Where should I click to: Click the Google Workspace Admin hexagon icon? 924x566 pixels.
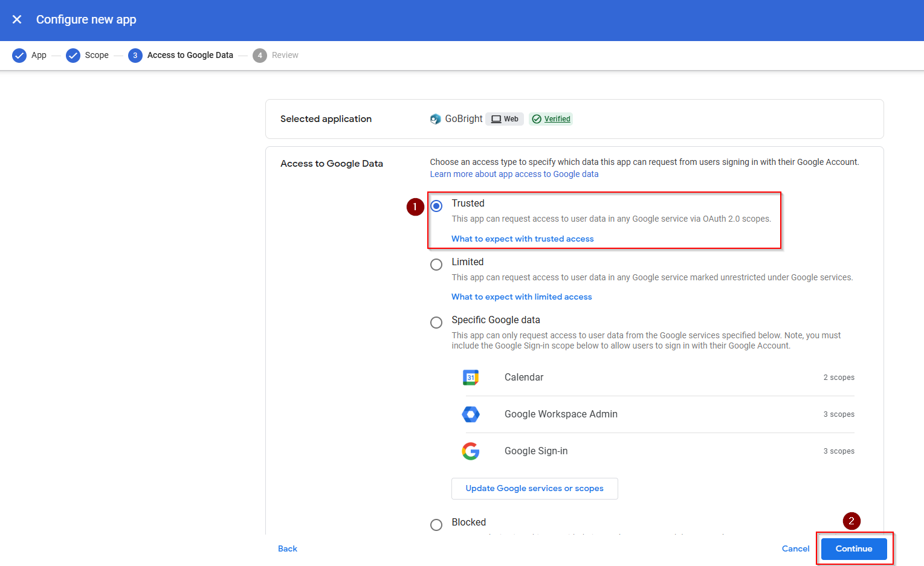point(471,414)
